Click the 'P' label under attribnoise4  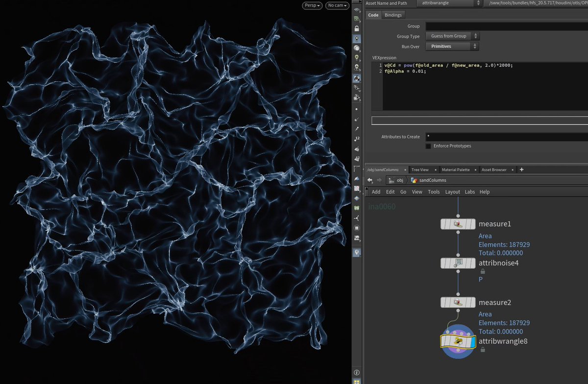click(x=481, y=279)
